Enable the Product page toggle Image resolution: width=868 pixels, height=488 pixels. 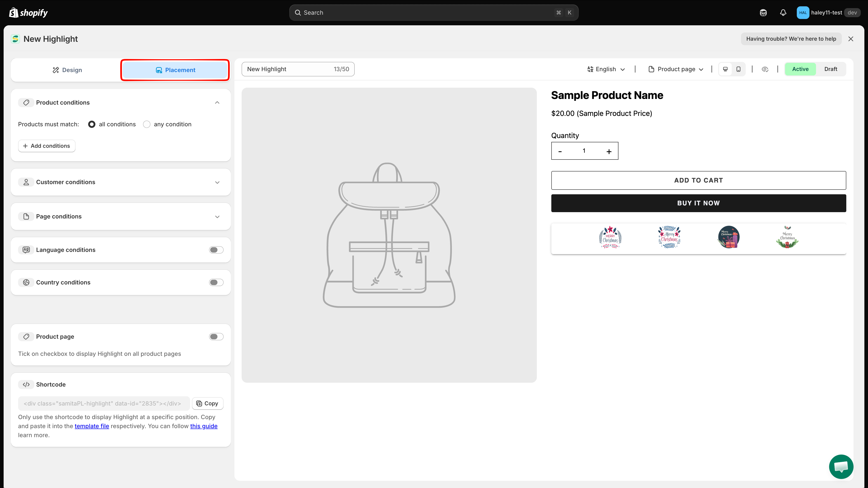click(x=216, y=337)
